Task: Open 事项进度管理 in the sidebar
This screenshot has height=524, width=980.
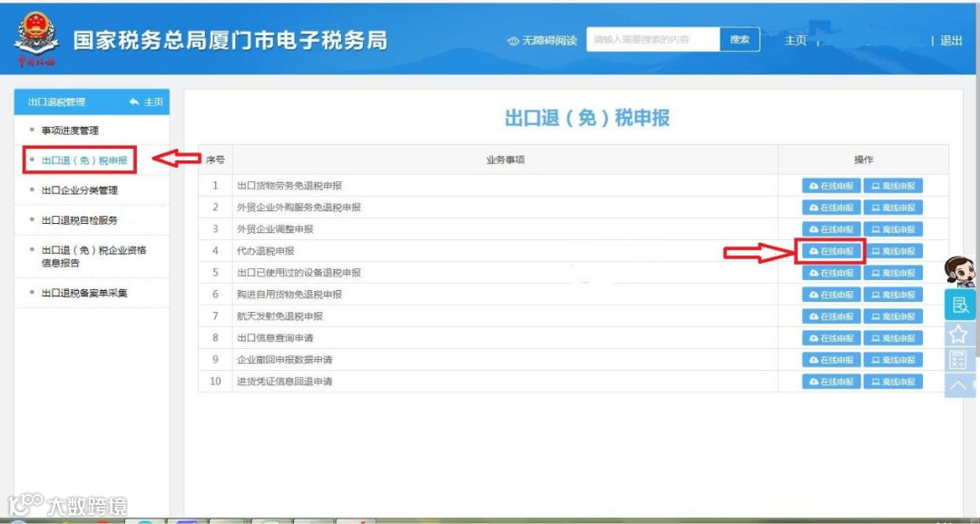Action: click(69, 131)
